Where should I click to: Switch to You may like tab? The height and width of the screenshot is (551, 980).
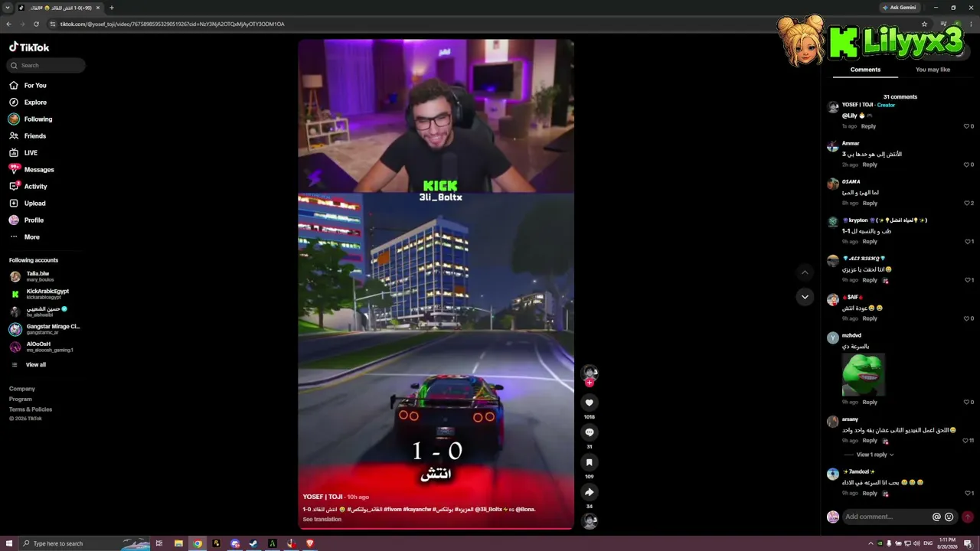pyautogui.click(x=933, y=70)
